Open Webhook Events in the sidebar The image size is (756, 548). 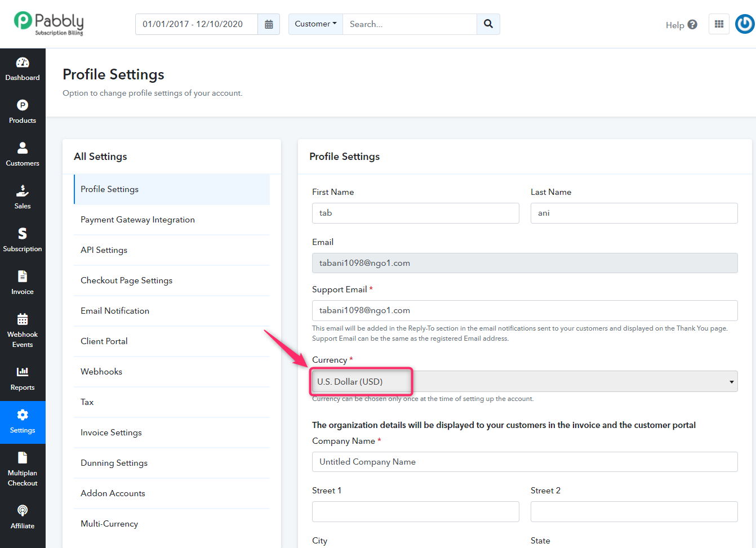point(23,331)
